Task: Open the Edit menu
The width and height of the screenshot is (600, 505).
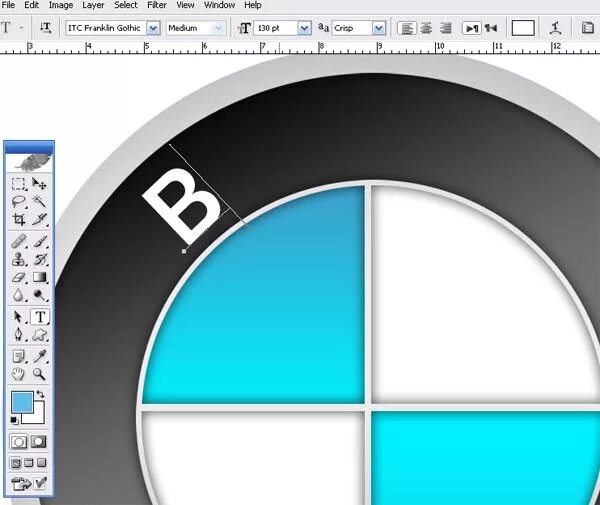Action: click(x=32, y=5)
